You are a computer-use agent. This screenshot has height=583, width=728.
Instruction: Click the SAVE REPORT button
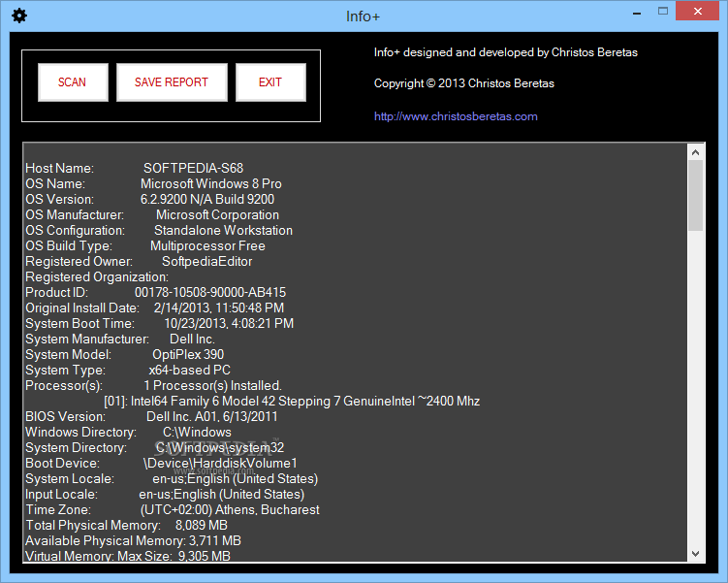point(172,82)
